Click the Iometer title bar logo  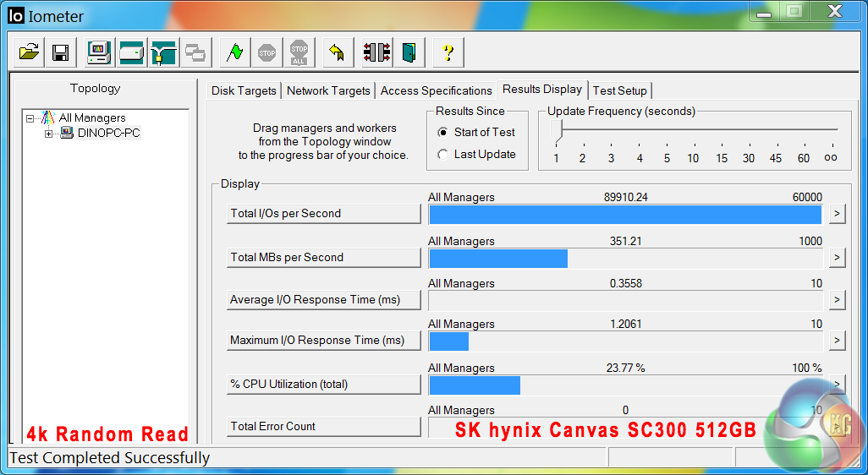(16, 15)
